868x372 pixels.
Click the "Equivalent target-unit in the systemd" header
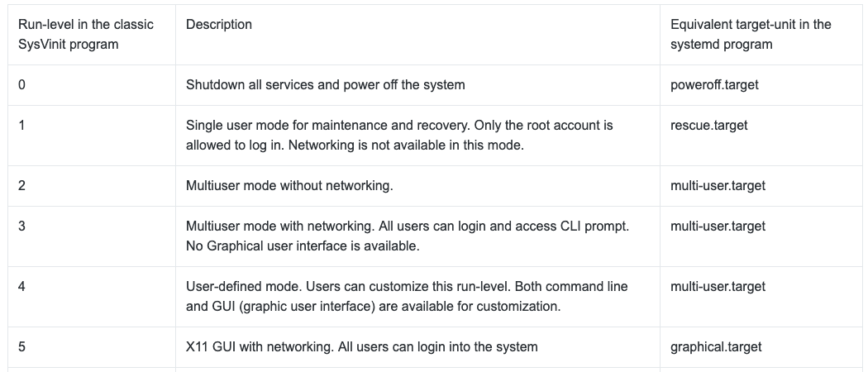(751, 35)
